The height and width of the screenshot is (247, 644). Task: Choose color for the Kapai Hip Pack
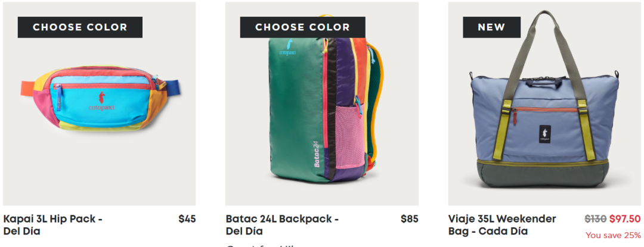[x=80, y=27]
